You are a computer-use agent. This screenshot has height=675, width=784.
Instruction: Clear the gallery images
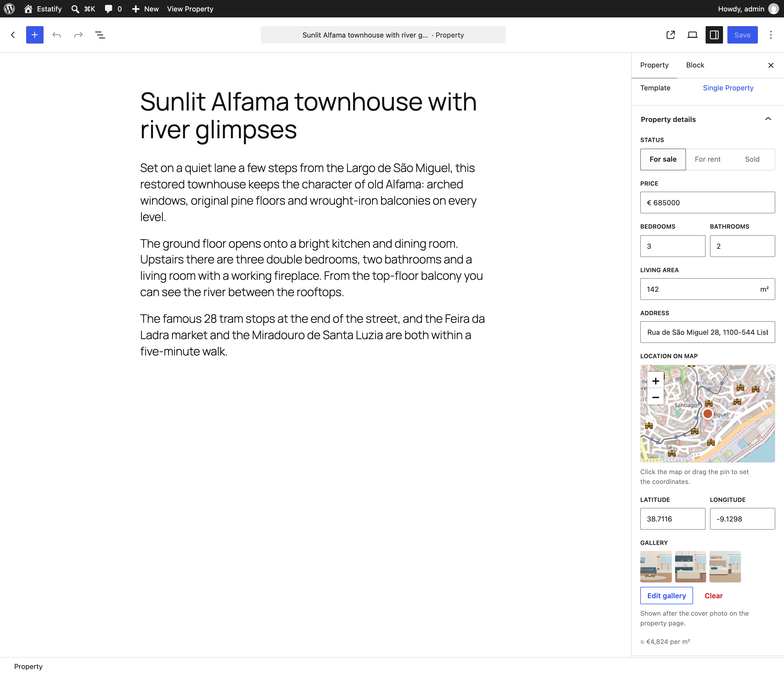(x=713, y=596)
